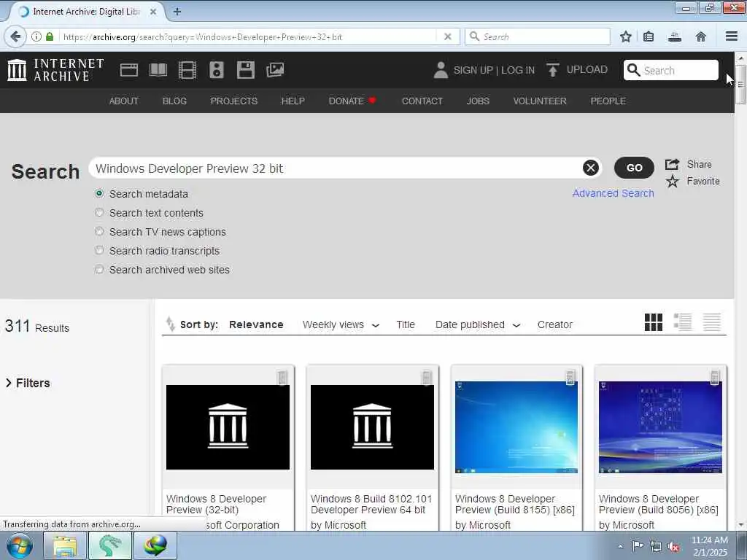747x560 pixels.
Task: Open the DONATE menu item
Action: pyautogui.click(x=352, y=101)
